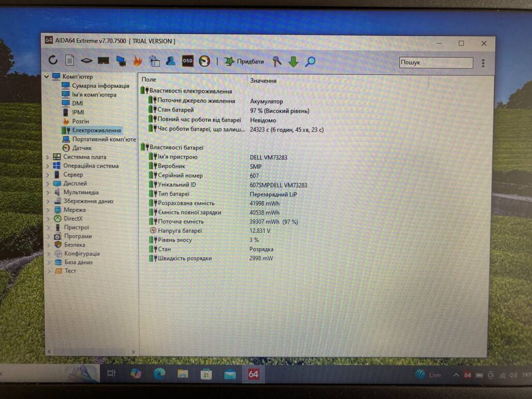Open Task View on the taskbar
Image resolution: width=532 pixels, height=399 pixels.
tap(111, 373)
